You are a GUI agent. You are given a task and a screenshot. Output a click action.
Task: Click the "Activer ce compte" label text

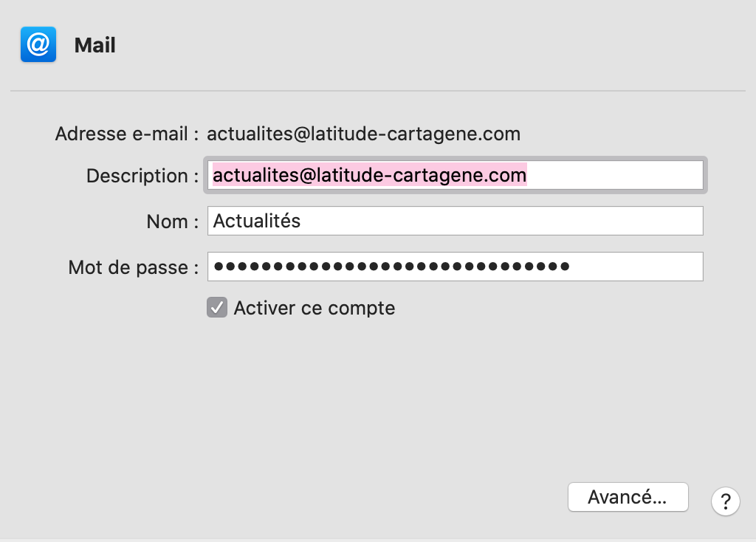(314, 308)
